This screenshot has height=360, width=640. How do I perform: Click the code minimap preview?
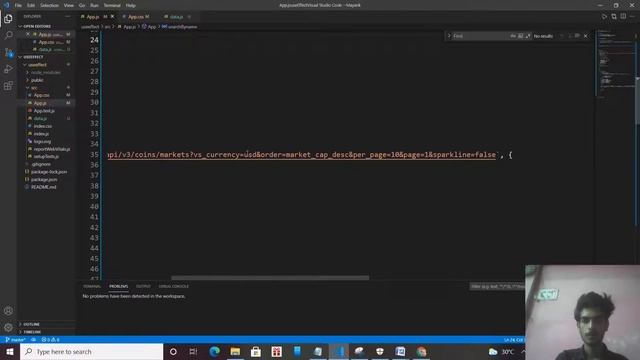coord(616,63)
